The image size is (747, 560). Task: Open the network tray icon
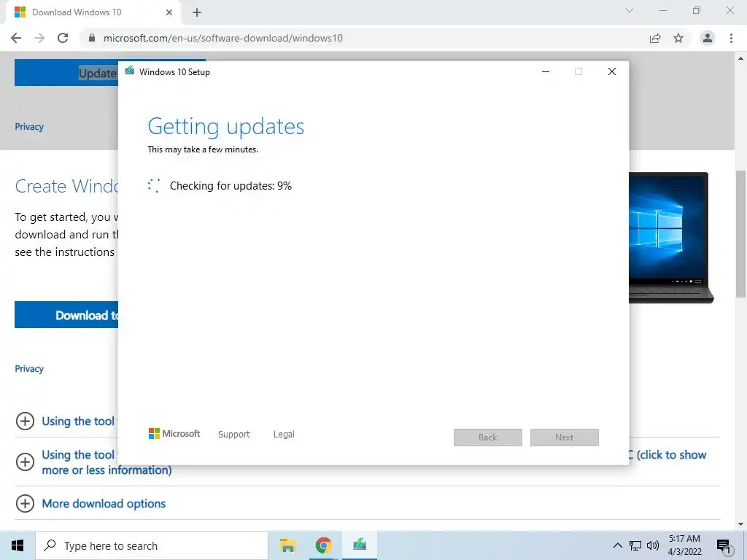635,545
